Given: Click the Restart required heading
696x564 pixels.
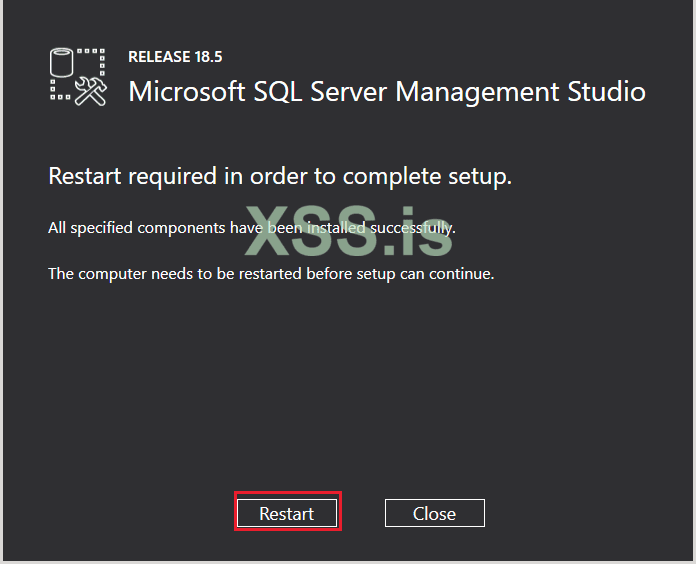Looking at the screenshot, I should (x=280, y=176).
